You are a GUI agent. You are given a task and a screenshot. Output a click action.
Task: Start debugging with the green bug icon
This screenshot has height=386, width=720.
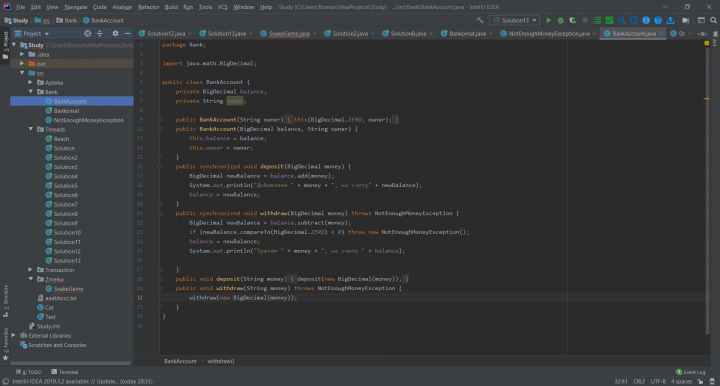560,20
